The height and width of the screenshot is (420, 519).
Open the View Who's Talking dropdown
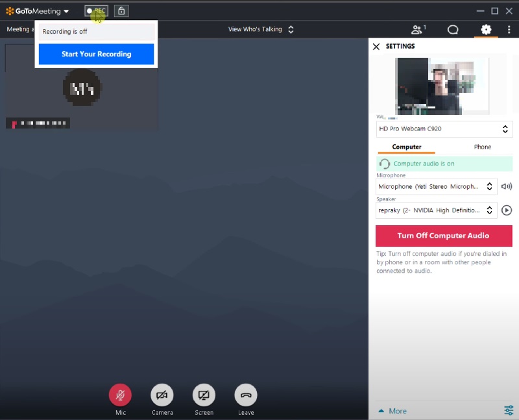[259, 29]
